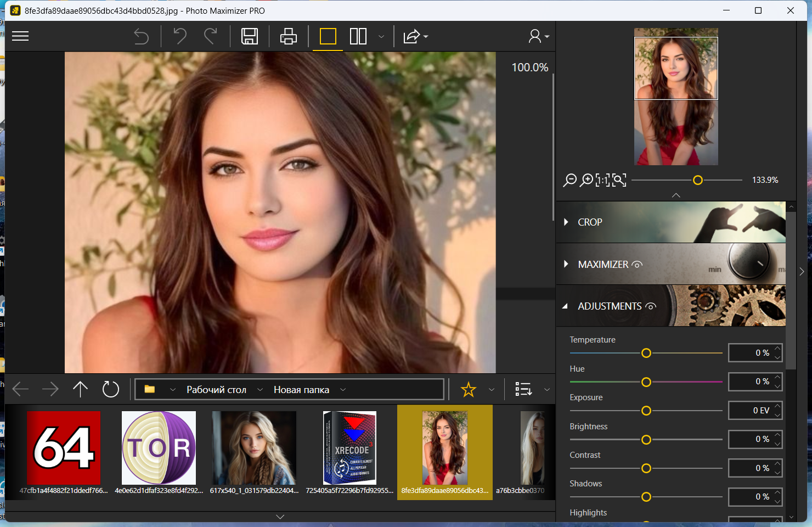This screenshot has height=527, width=812.
Task: Toggle the Maximizer preview eye icon
Action: pyautogui.click(x=637, y=265)
